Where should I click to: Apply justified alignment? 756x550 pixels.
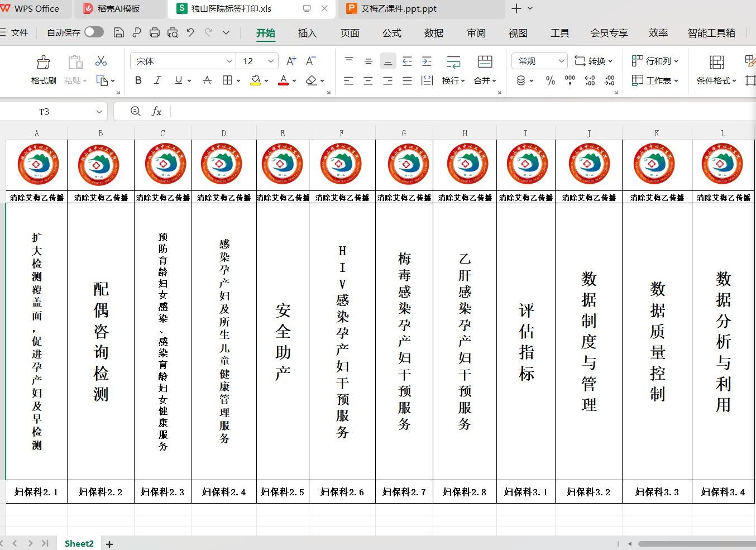coord(408,80)
